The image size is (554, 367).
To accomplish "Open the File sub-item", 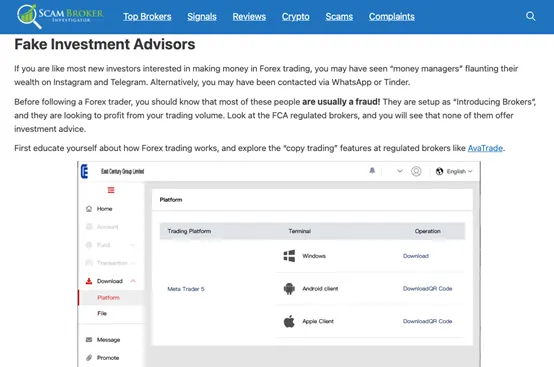I will point(102,313).
